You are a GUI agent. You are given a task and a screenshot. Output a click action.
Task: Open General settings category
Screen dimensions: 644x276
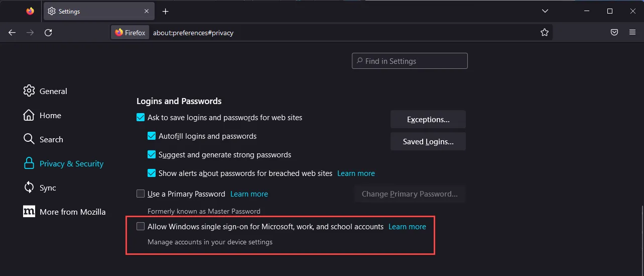[45, 91]
